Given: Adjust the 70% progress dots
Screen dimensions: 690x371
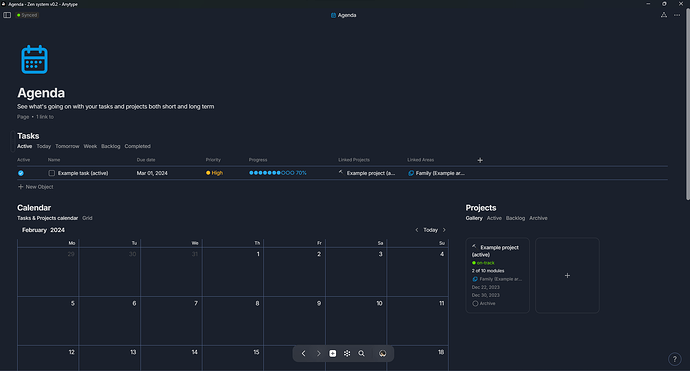Looking at the screenshot, I should 278,173.
